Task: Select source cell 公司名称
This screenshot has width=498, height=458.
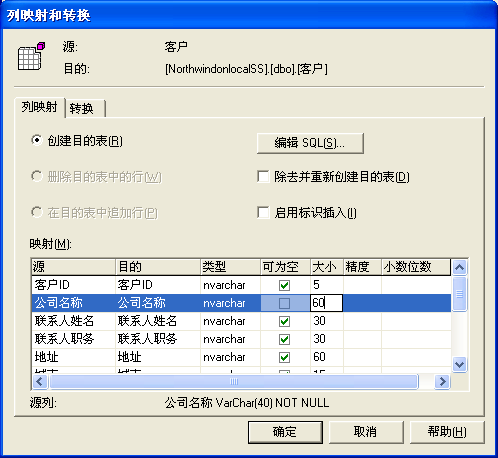Action: click(74, 303)
